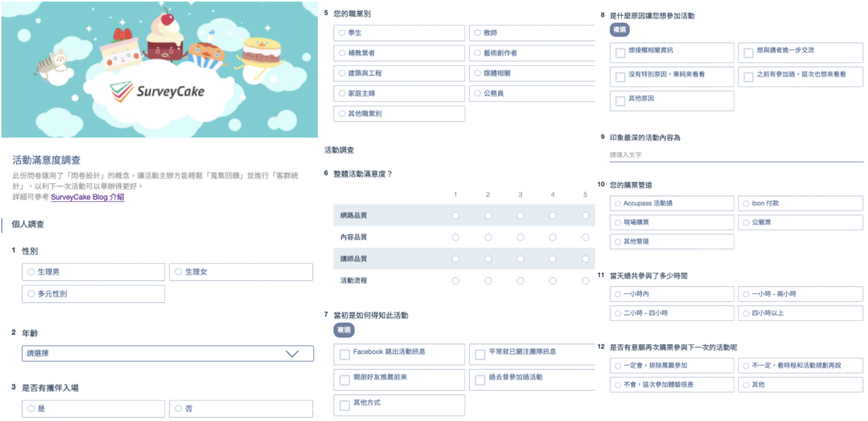Viewport: 868px width, 421px height.
Task: Open the 年齡 請選擇 dropdown
Action: pos(168,354)
